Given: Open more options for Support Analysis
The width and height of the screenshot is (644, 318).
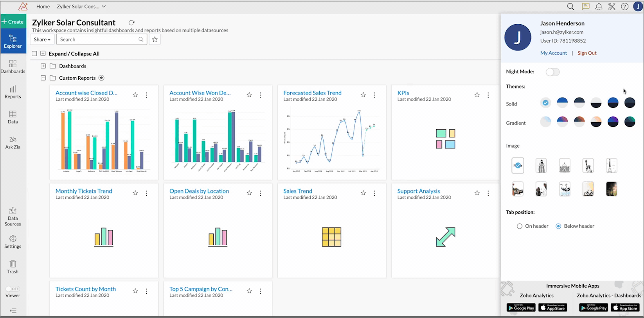Looking at the screenshot, I should 488,193.
